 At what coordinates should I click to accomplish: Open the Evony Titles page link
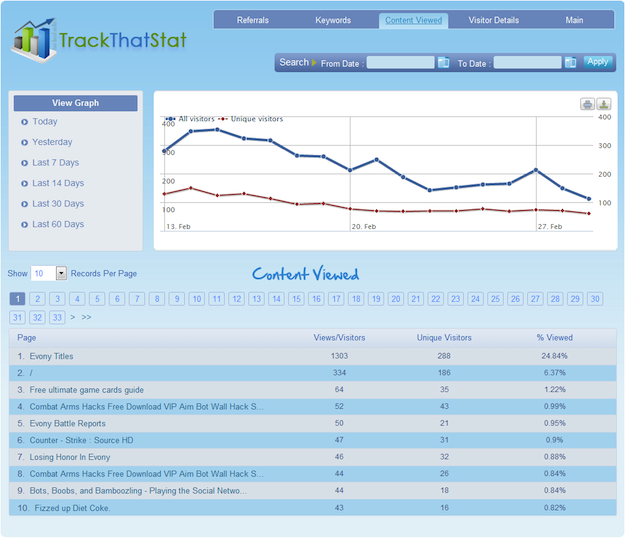pyautogui.click(x=51, y=356)
